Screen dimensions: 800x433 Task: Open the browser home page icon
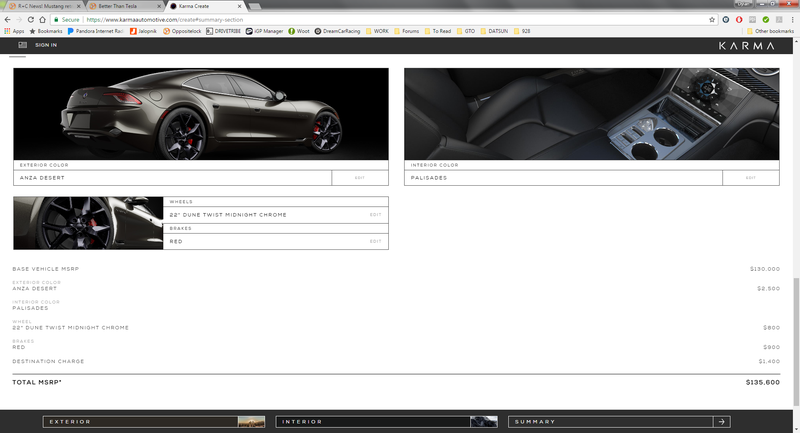(42, 19)
